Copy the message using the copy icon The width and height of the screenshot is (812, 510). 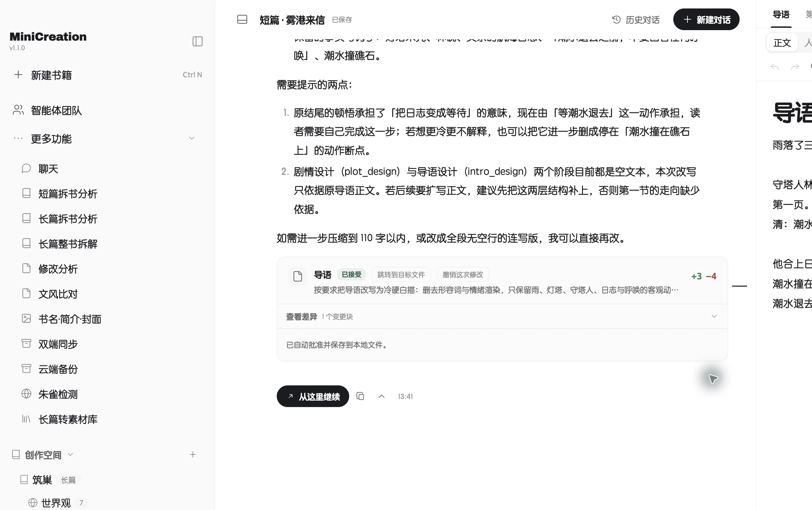click(360, 396)
